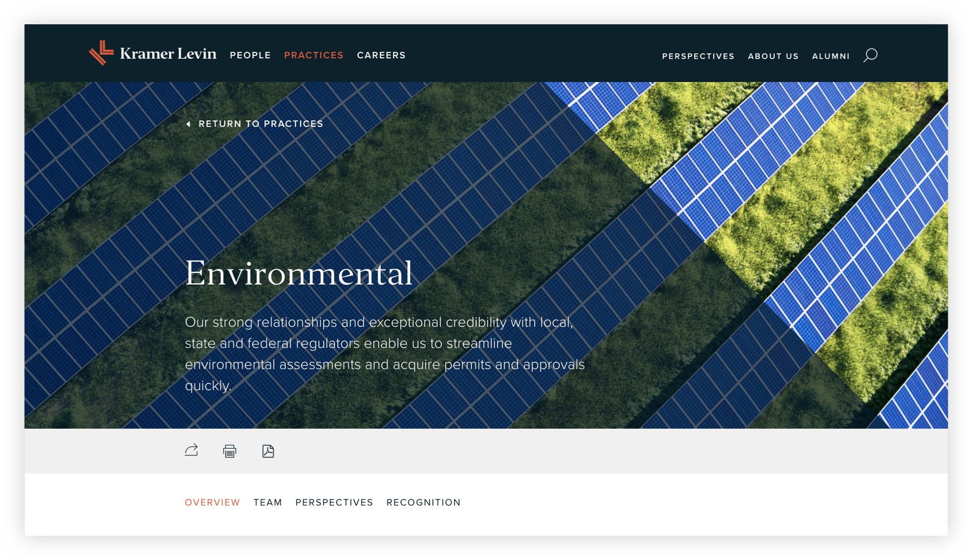Click the back arrow before Return to Practices
The width and height of the screenshot is (972, 560).
(188, 124)
